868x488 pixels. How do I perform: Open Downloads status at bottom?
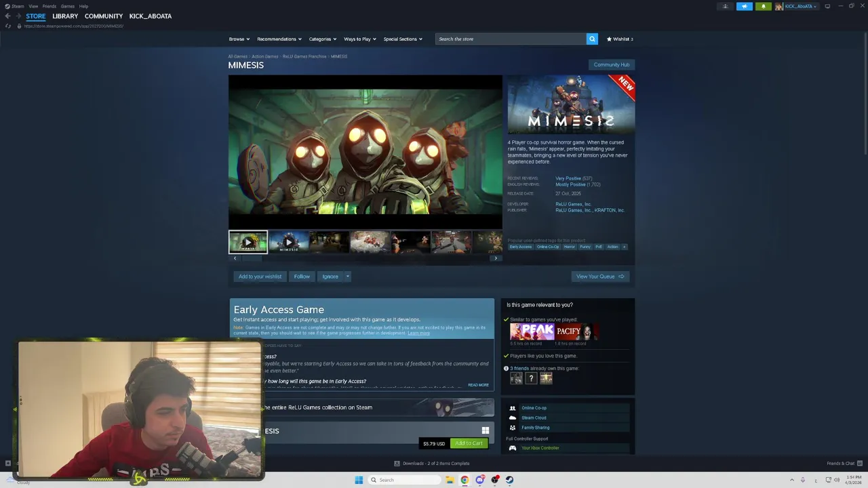pyautogui.click(x=432, y=464)
